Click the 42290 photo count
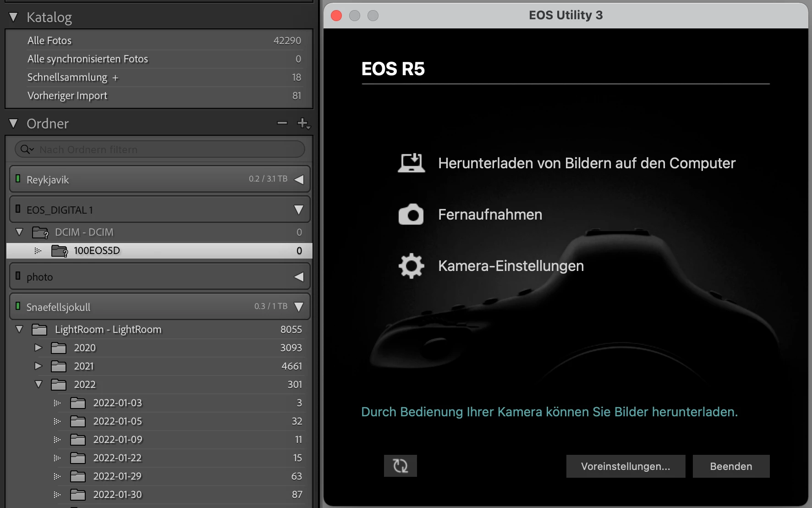Screen dimensions: 812x508 point(287,40)
